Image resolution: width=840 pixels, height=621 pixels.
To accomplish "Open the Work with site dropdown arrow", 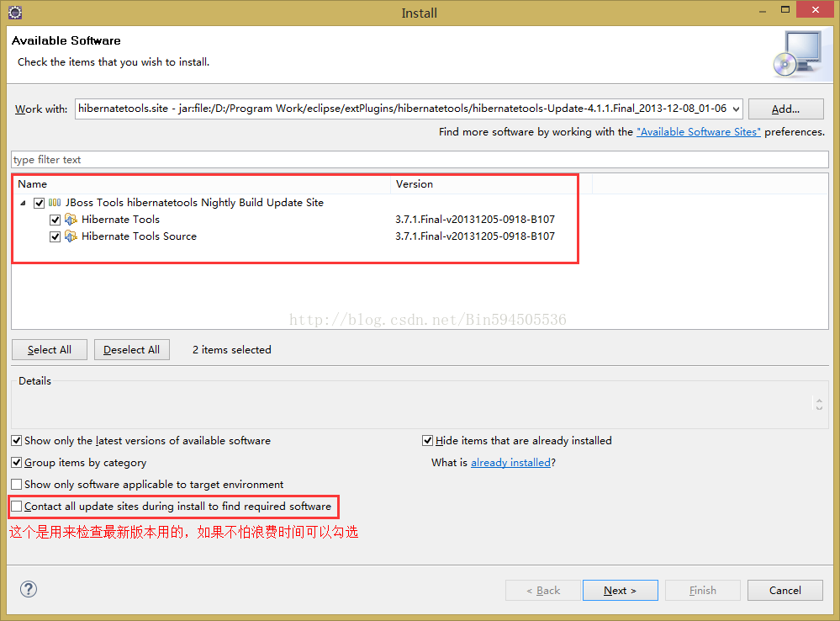I will point(736,109).
